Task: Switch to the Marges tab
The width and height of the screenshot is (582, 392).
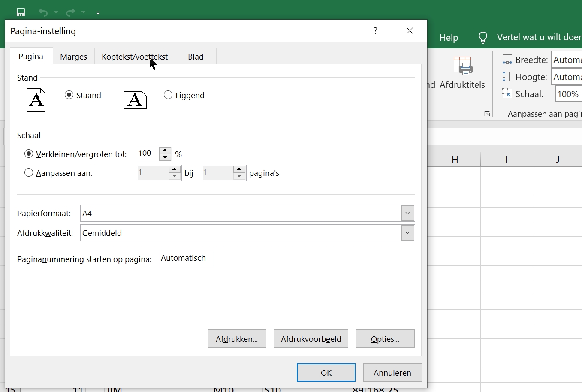Action: pyautogui.click(x=73, y=57)
